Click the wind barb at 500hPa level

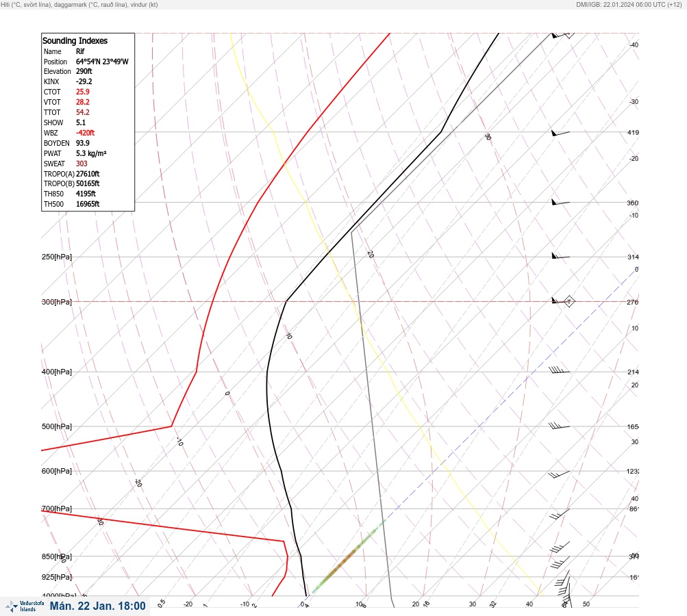point(560,426)
